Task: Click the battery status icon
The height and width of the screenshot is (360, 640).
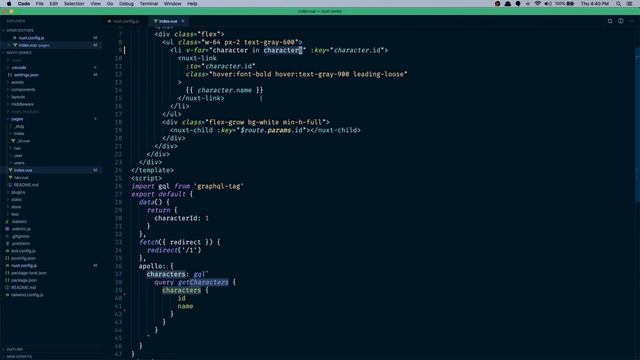Action: click(570, 4)
